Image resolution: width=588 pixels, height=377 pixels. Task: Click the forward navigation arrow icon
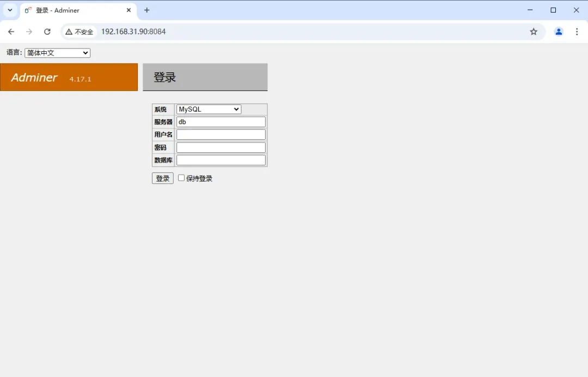point(29,32)
